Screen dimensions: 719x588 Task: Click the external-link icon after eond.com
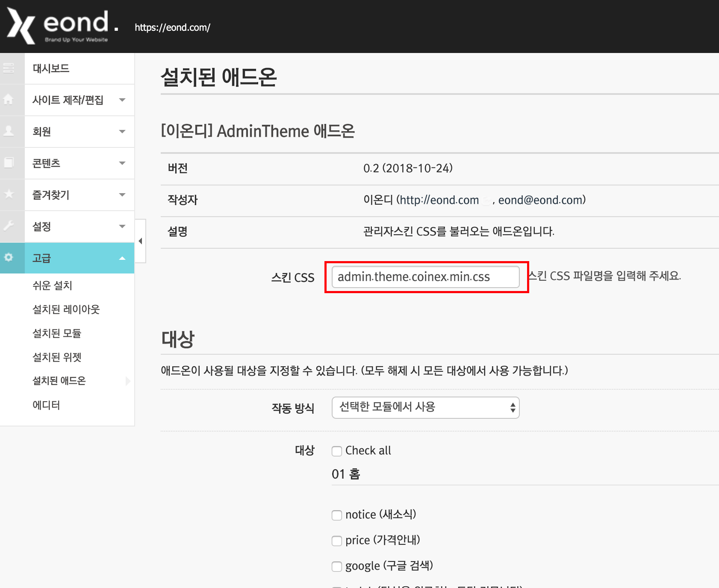486,200
